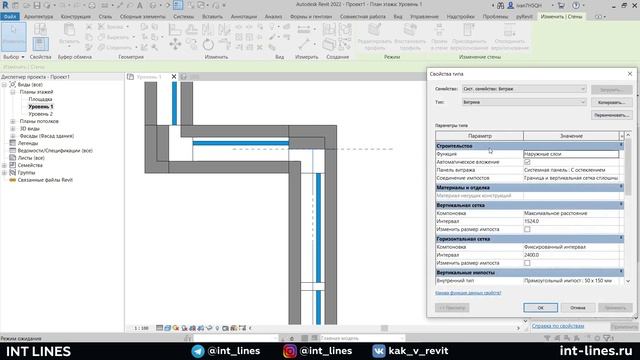This screenshot has height=360, width=640.
Task: Click the Open folder icon in quick access toolbar
Action: (27, 6)
